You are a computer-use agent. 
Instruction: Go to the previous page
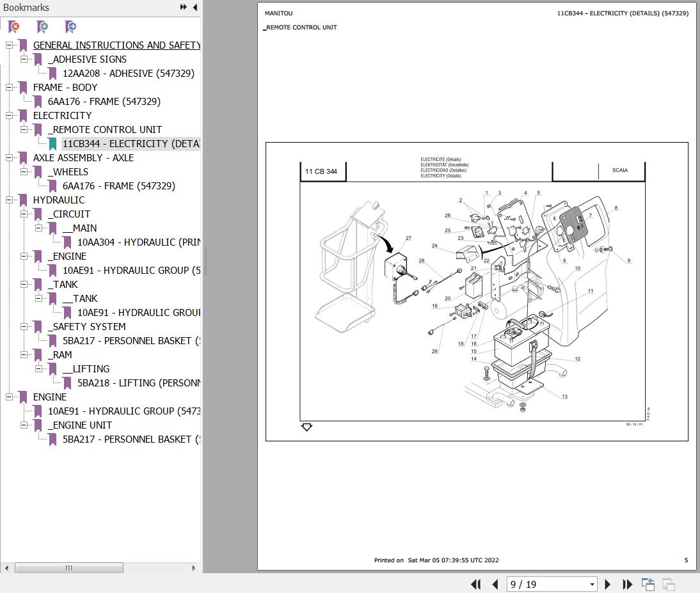(x=495, y=584)
